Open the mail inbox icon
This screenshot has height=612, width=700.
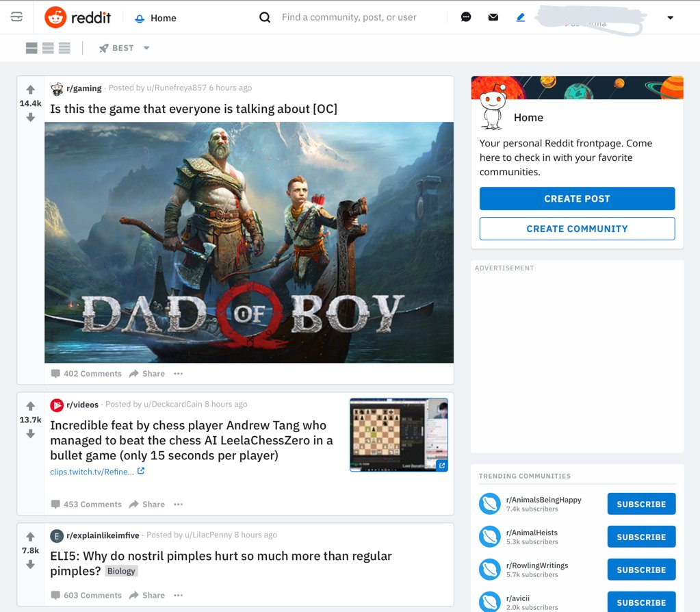pyautogui.click(x=493, y=17)
